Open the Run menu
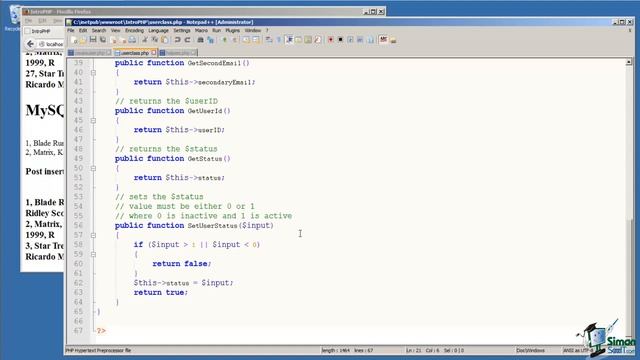Screen dimensions: 640x360 (216, 30)
